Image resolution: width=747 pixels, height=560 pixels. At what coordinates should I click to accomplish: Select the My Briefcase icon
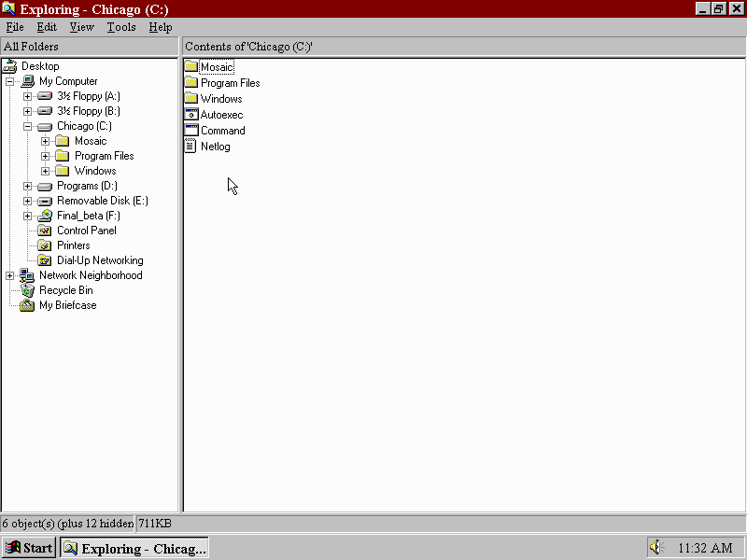pyautogui.click(x=27, y=305)
